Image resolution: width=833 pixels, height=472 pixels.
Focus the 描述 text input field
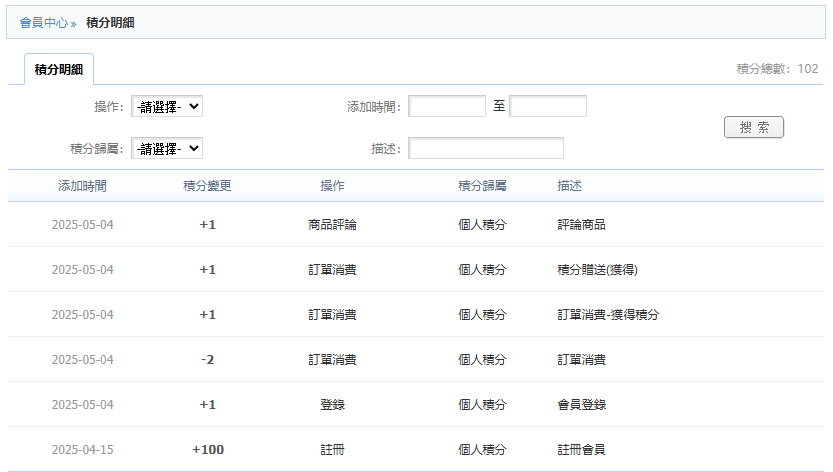point(486,149)
